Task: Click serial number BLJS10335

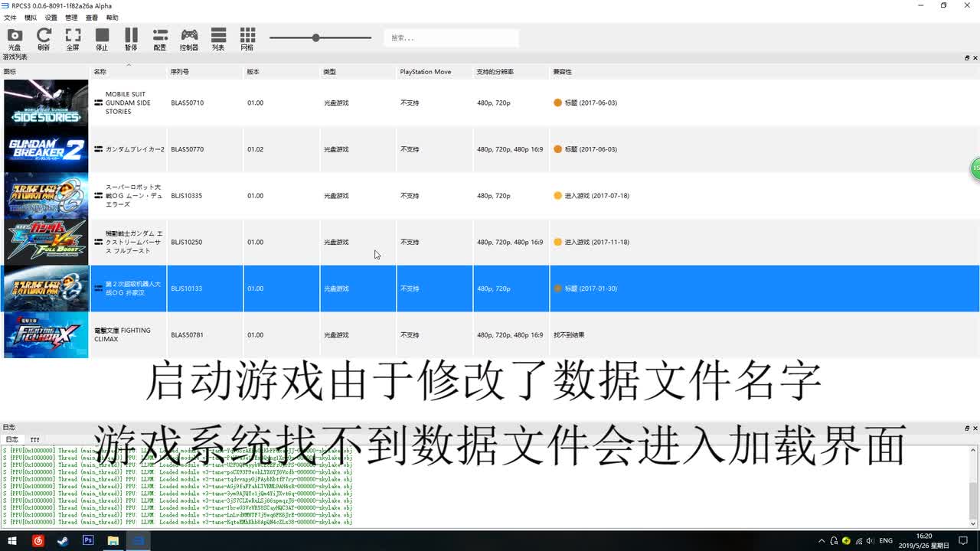Action: tap(187, 196)
